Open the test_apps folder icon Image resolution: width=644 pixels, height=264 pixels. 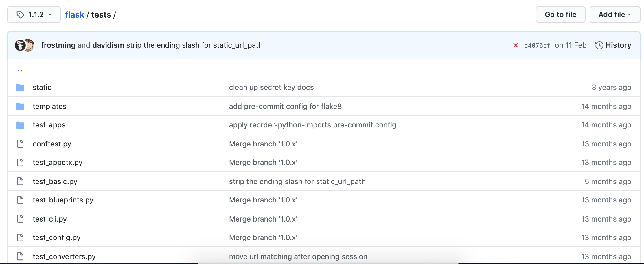click(20, 125)
